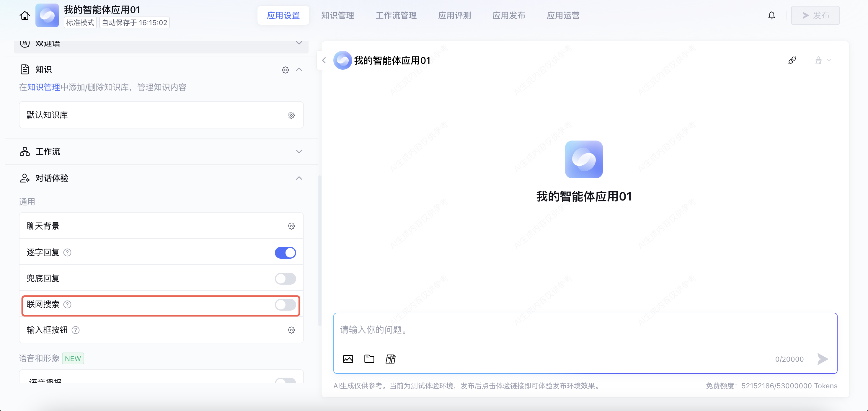Collapse the 知识 section chevron
The width and height of the screenshot is (868, 411).
click(x=298, y=70)
